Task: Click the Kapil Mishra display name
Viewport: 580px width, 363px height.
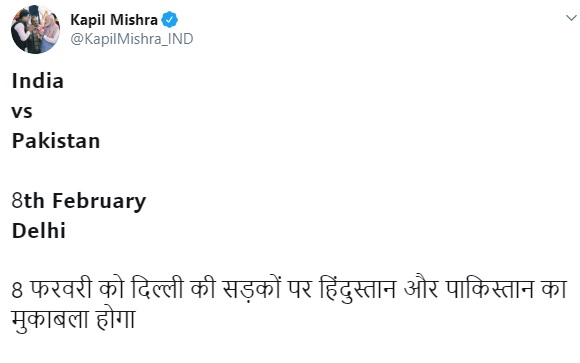Action: [x=114, y=20]
